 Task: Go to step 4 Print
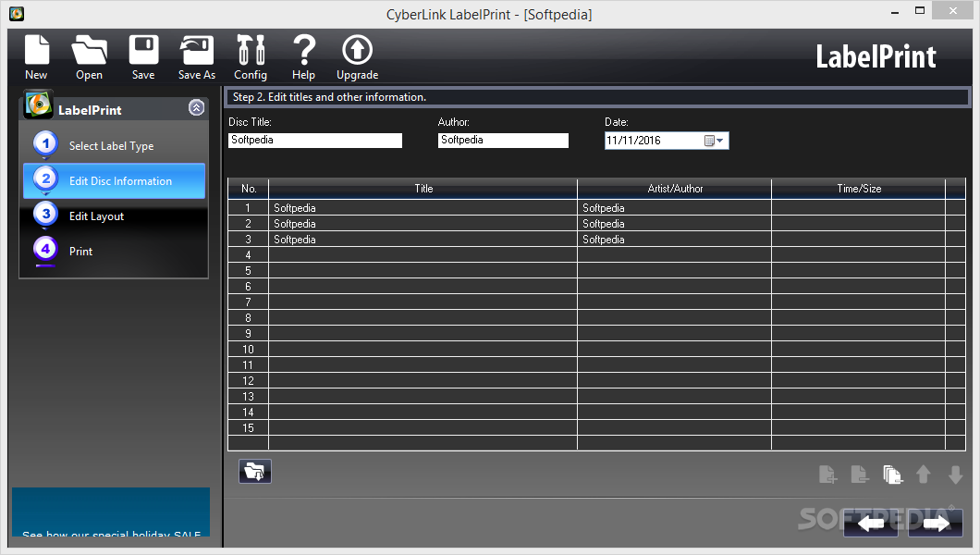point(114,251)
